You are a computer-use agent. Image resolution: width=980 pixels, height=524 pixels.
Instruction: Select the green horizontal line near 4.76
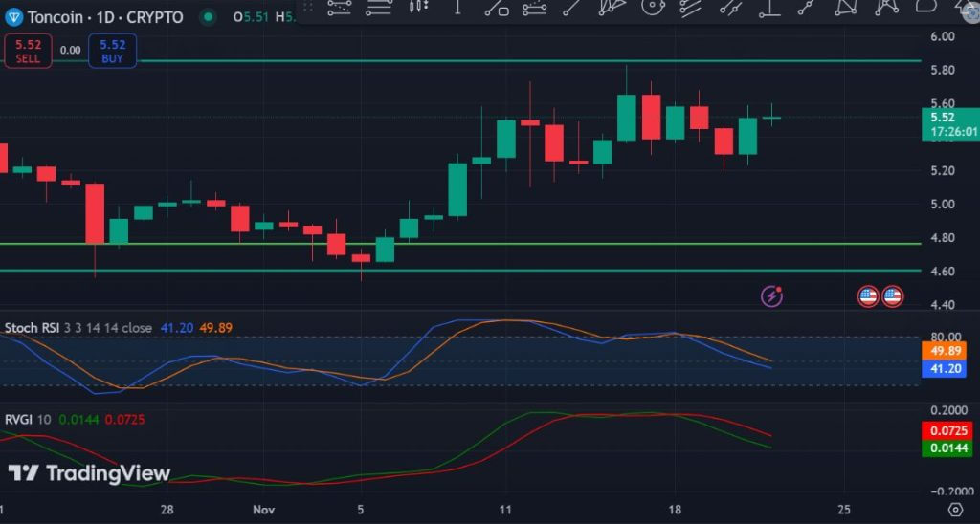460,244
